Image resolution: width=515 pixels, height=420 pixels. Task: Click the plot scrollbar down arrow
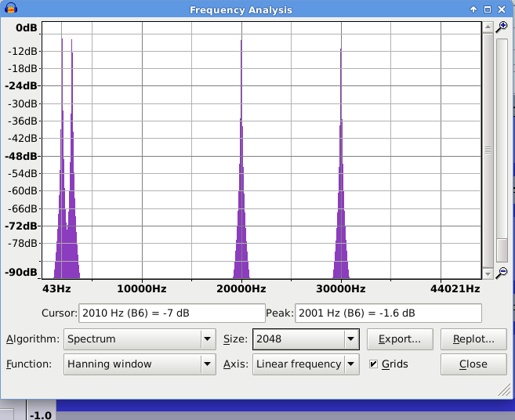click(488, 273)
